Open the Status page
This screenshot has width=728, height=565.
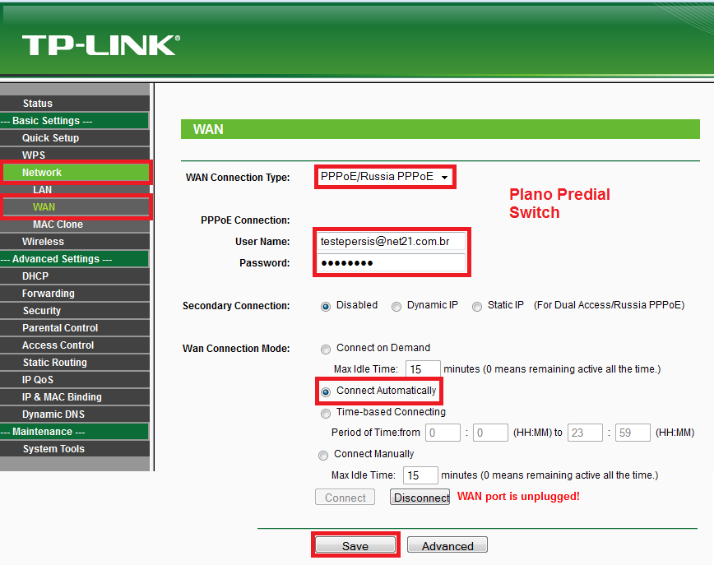point(75,103)
